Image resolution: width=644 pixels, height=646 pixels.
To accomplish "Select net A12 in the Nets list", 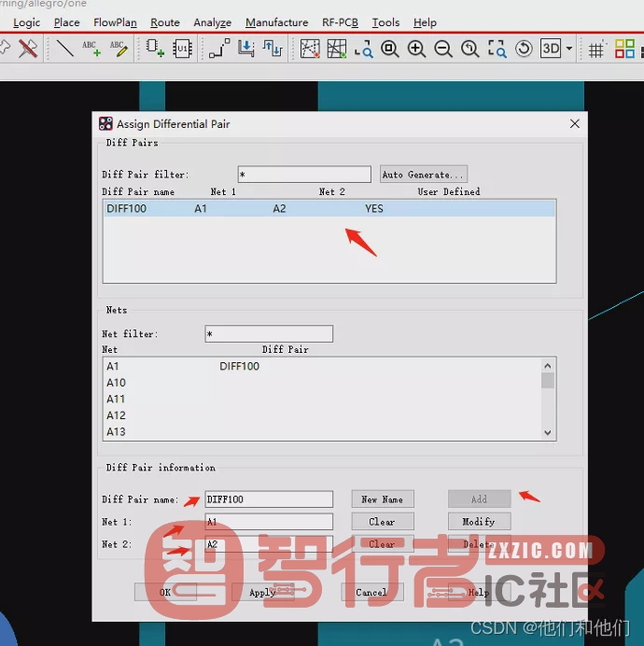I will 323,415.
